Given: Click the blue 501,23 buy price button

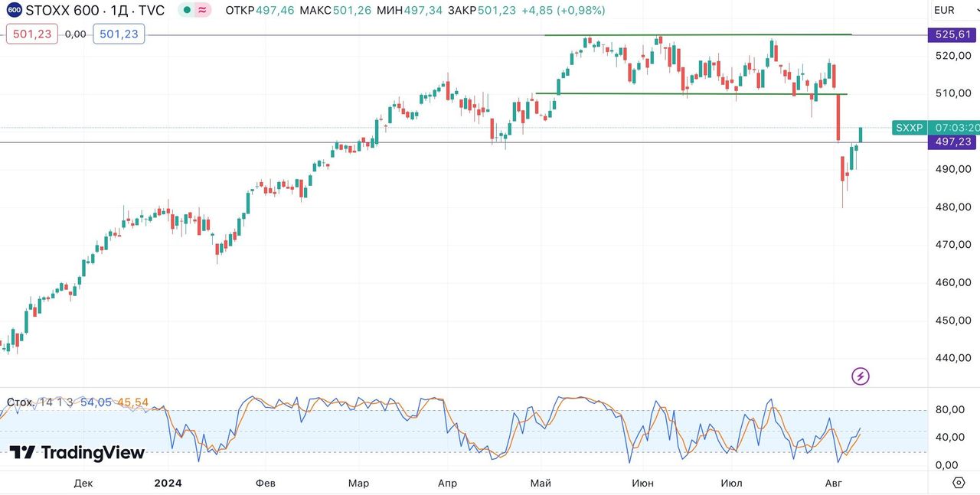Looking at the screenshot, I should click(x=119, y=34).
